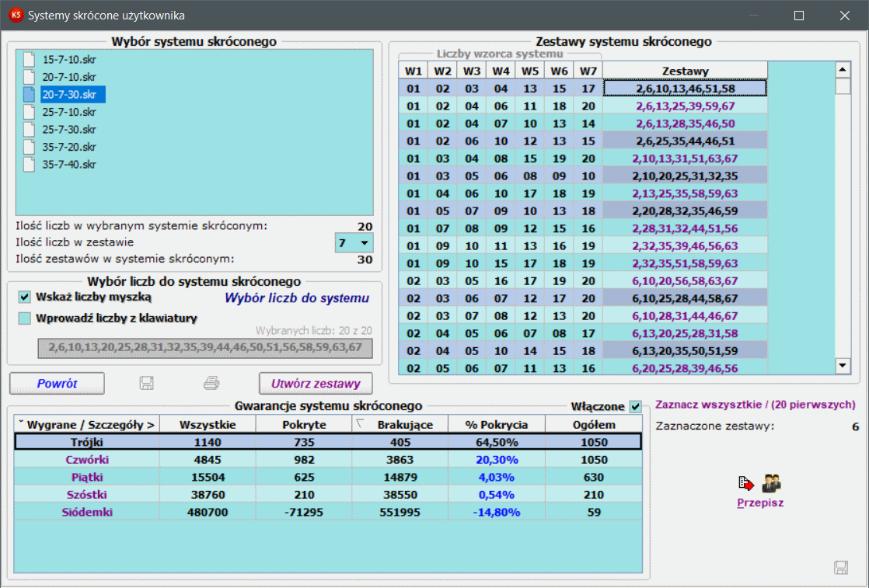Click the 20,30% coverage cell

point(497,460)
